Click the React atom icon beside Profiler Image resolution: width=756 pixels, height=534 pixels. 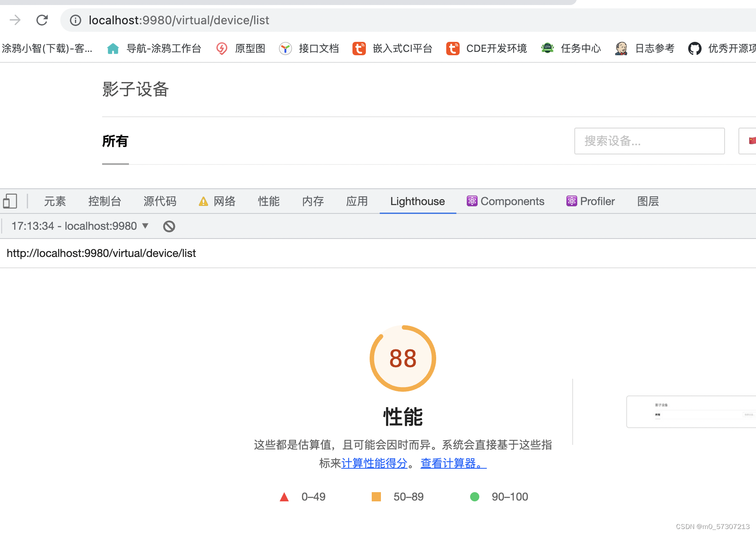click(x=572, y=201)
